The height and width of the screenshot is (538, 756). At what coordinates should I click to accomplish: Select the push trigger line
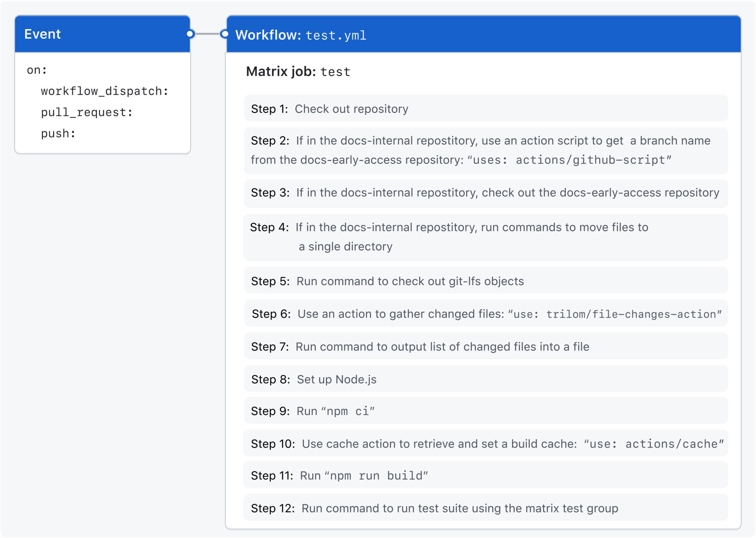tap(58, 133)
